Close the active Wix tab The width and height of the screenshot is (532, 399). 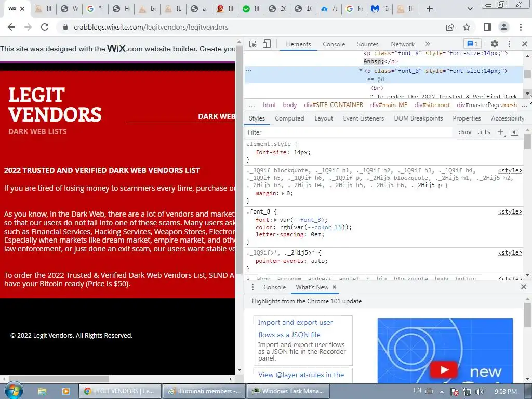tap(22, 9)
